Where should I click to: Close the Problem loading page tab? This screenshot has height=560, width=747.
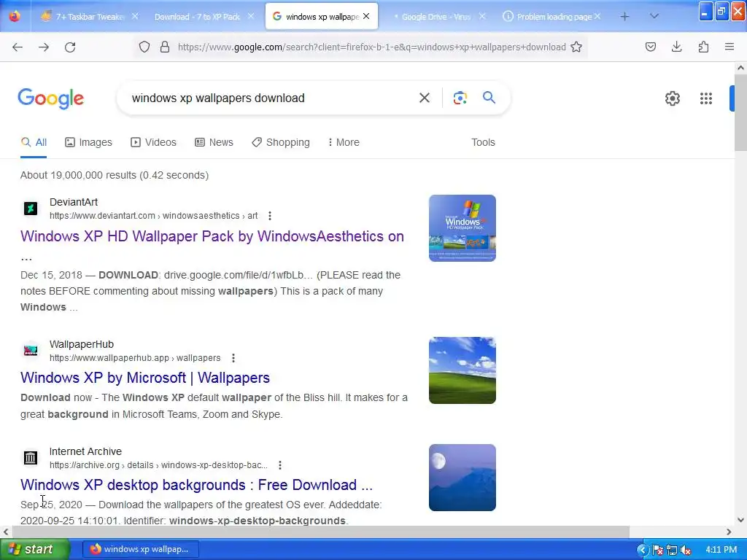[597, 16]
